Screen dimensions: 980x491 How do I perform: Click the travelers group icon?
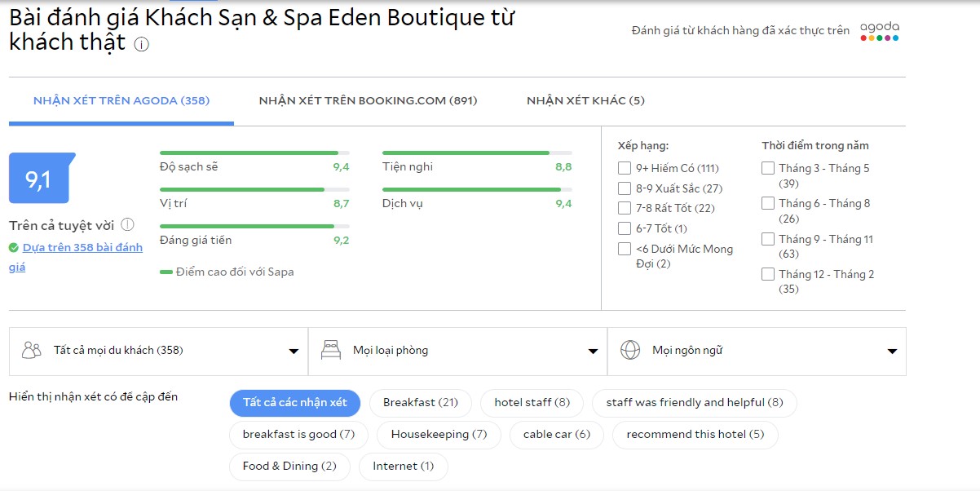[x=32, y=351]
